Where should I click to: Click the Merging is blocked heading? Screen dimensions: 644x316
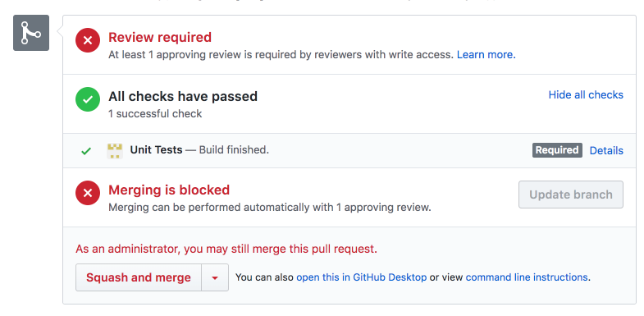pos(169,190)
